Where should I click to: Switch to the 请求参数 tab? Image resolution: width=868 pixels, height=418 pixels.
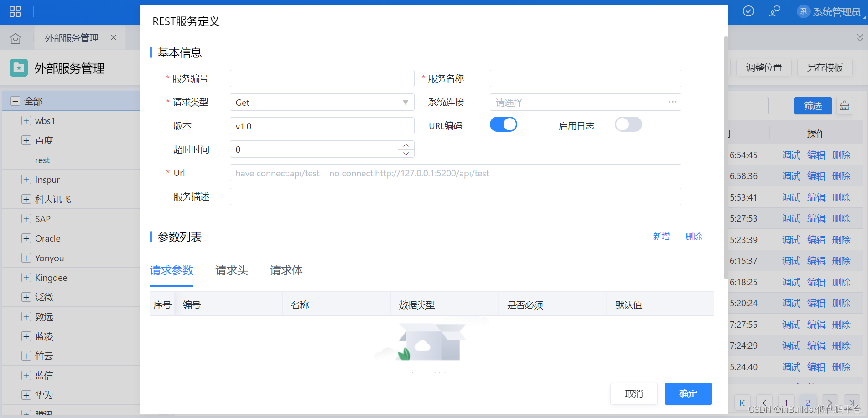click(x=172, y=270)
